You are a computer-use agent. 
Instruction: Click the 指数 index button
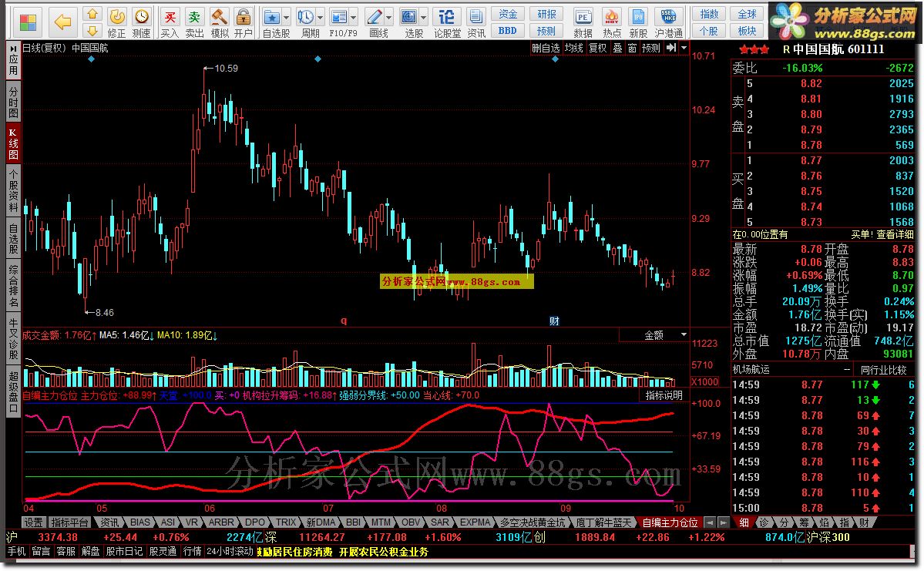[709, 14]
